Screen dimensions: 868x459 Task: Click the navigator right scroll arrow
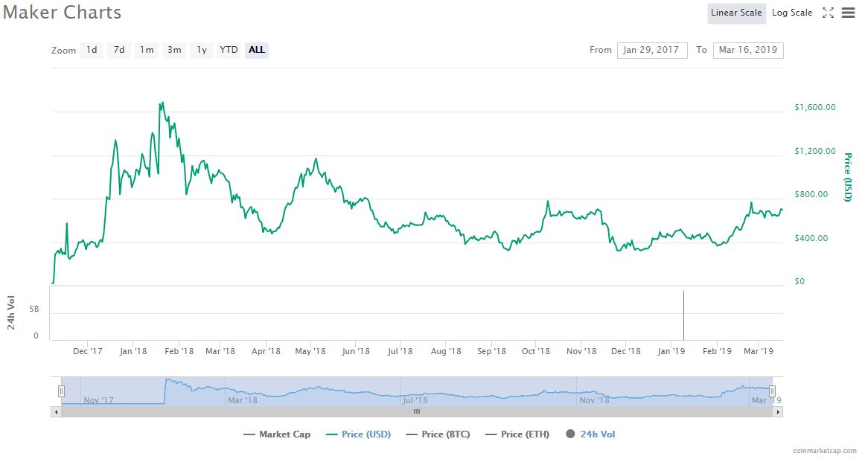pyautogui.click(x=779, y=411)
